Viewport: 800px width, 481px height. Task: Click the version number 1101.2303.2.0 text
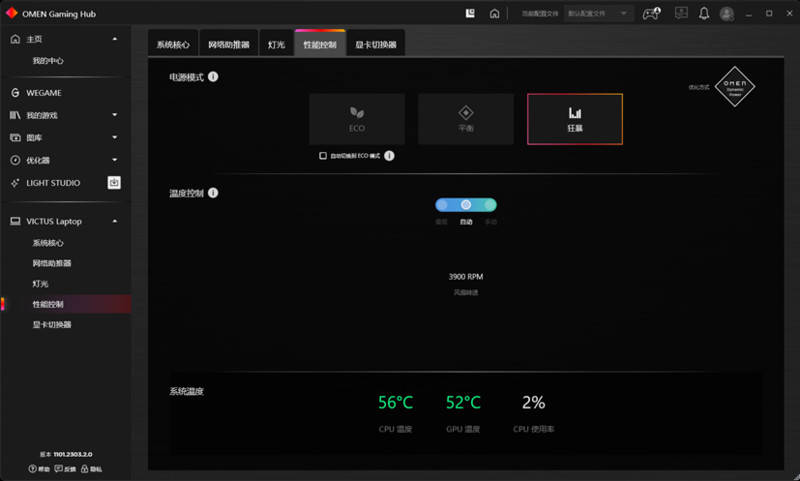(x=73, y=454)
